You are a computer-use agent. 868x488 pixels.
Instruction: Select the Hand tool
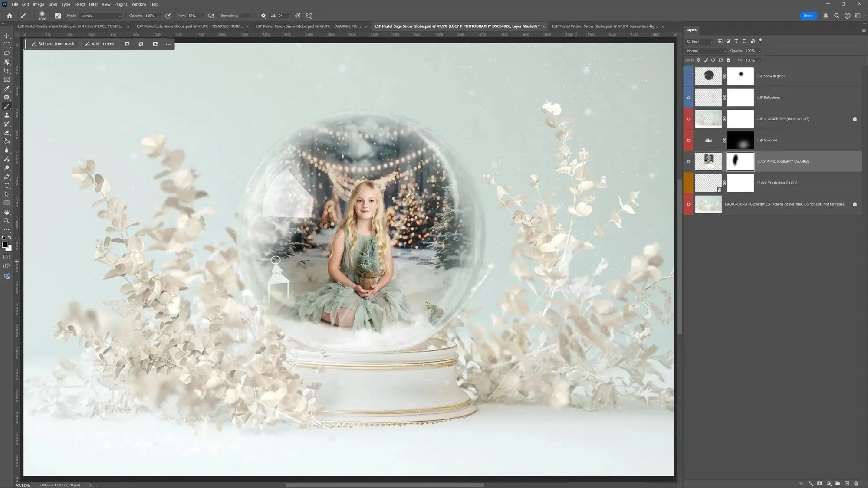tap(7, 212)
